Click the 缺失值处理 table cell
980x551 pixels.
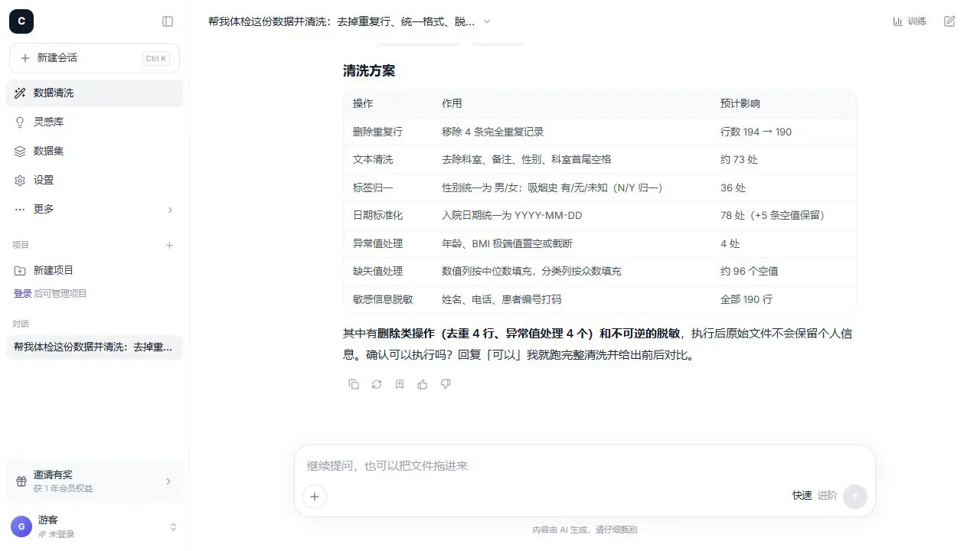pos(388,272)
